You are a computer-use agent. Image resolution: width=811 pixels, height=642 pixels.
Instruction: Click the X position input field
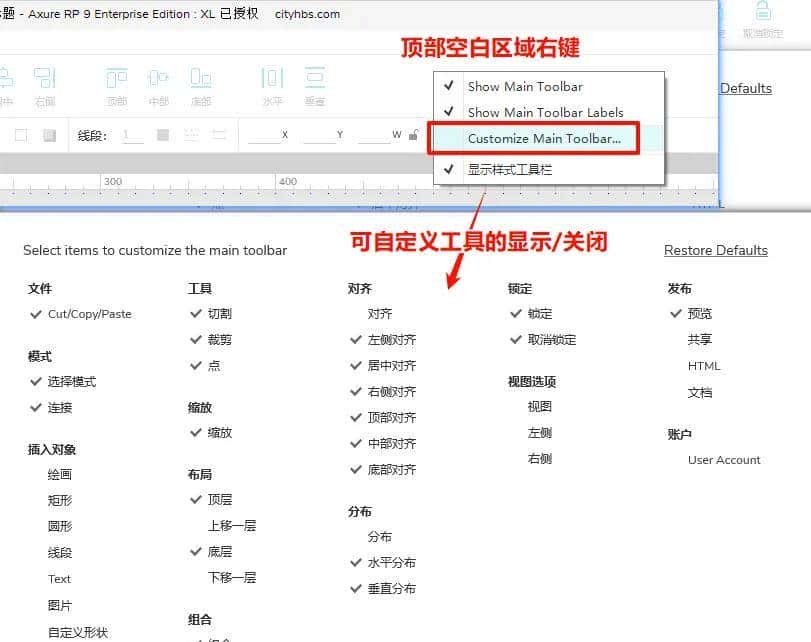pyautogui.click(x=264, y=135)
